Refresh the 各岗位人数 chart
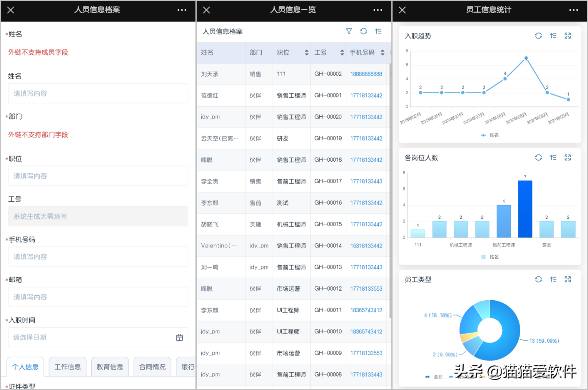588x390 pixels. tap(538, 157)
